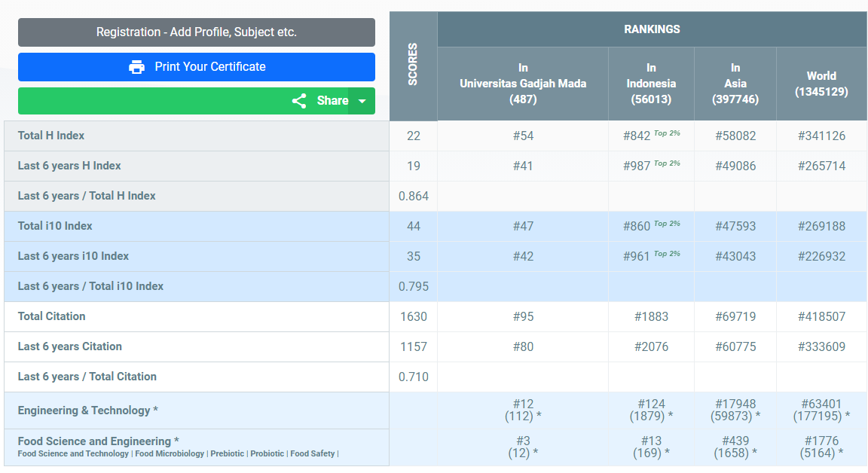The width and height of the screenshot is (868, 473).
Task: Select Indonesia rank #961 Top 2%
Action: pyautogui.click(x=651, y=256)
